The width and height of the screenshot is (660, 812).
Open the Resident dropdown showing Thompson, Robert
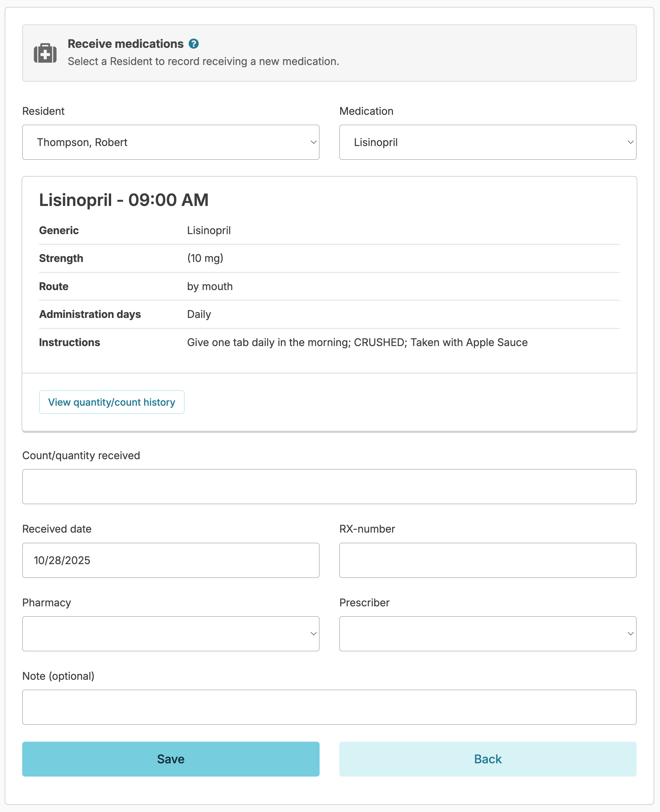(x=171, y=142)
